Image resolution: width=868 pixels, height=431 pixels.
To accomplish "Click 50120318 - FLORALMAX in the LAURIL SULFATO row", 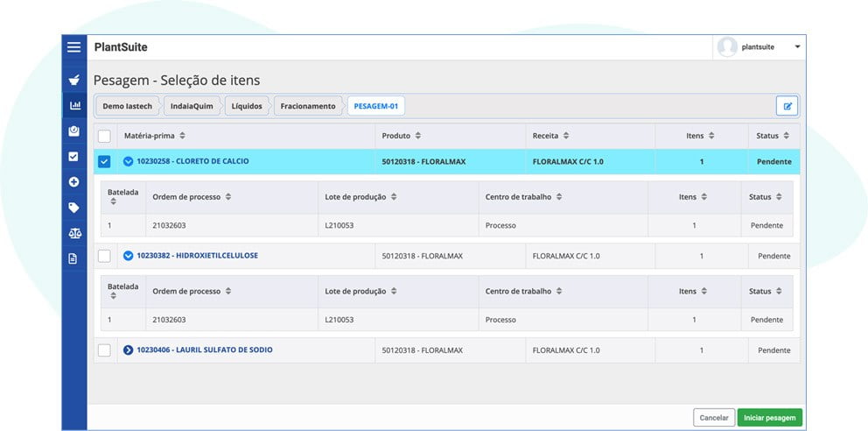I will point(423,350).
